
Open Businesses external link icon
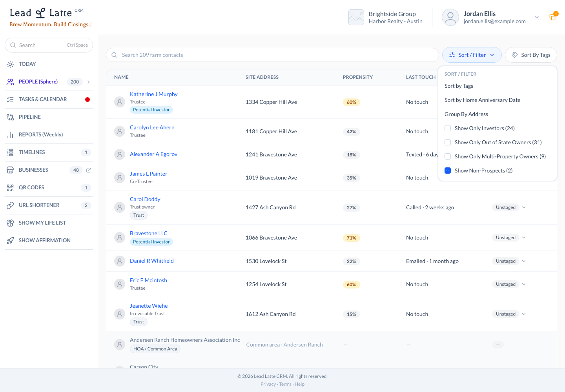click(x=89, y=170)
